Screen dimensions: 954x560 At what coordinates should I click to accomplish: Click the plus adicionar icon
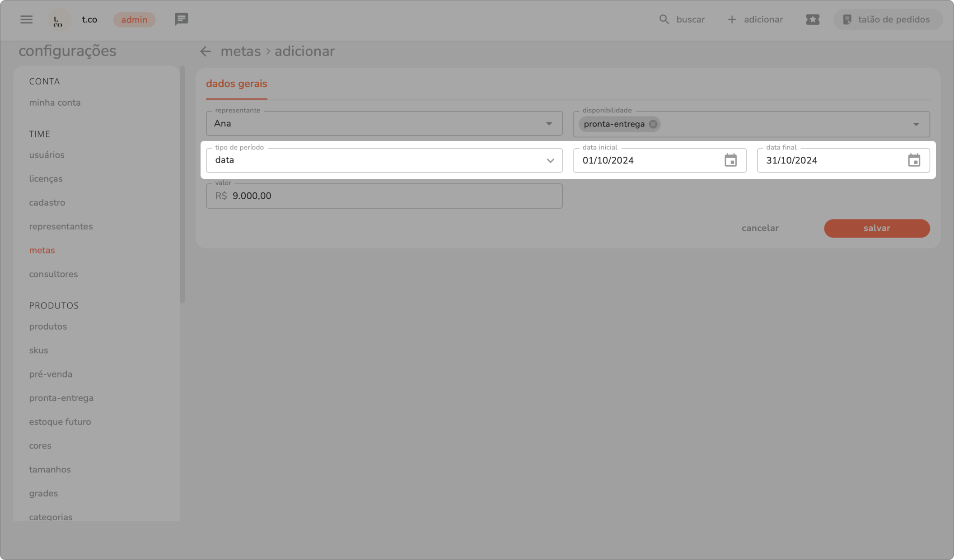732,19
